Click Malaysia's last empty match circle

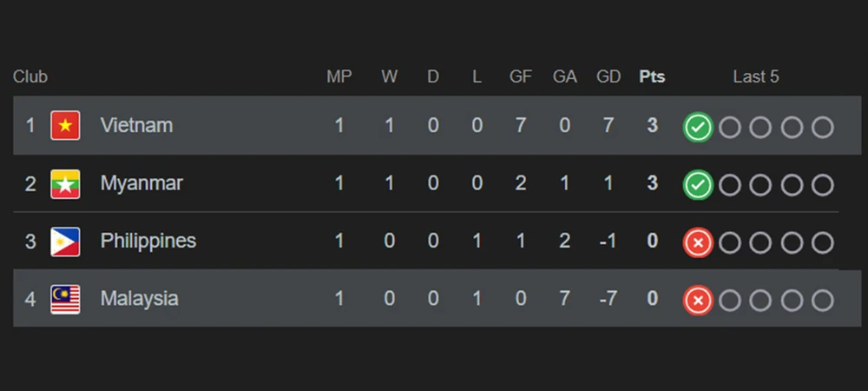pos(822,301)
